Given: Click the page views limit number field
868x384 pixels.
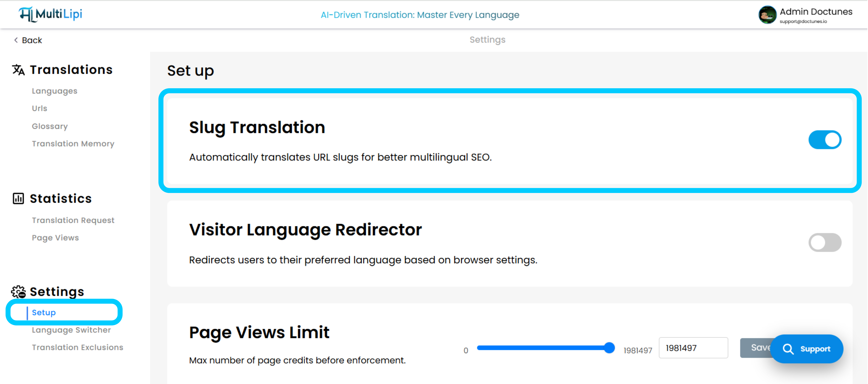Looking at the screenshot, I should point(693,348).
